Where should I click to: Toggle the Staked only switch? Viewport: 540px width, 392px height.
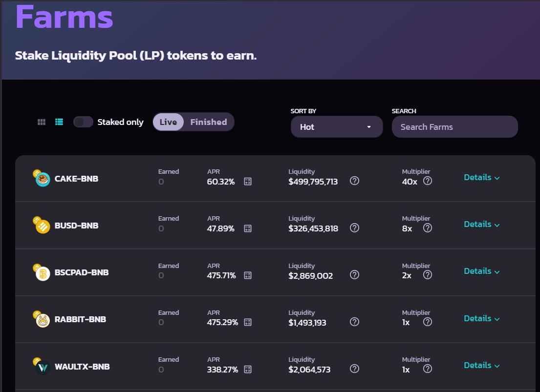click(83, 122)
